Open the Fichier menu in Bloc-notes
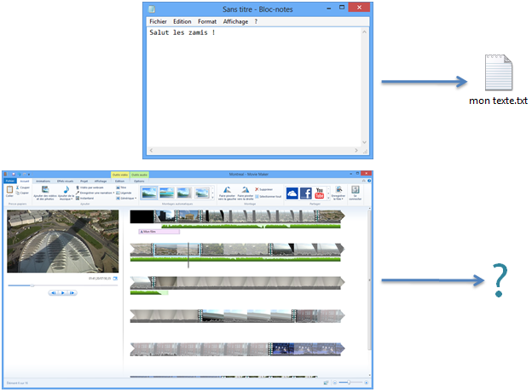Image resolution: width=532 pixels, height=392 pixels. (x=158, y=21)
